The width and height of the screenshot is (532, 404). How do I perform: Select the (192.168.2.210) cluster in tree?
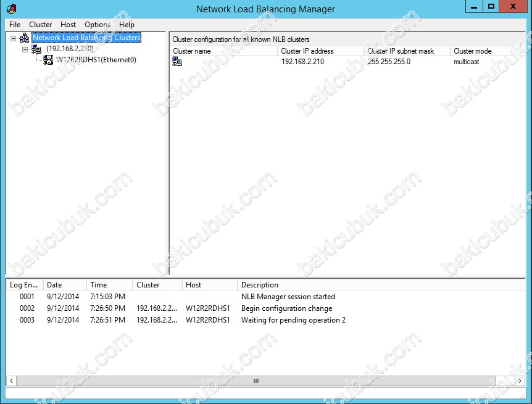70,49
